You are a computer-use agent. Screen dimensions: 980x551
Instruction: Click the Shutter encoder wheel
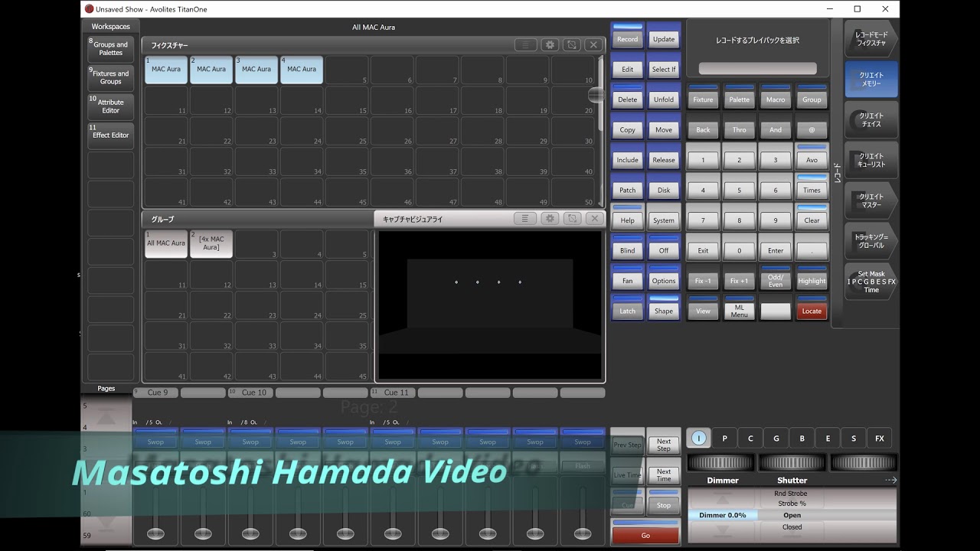792,462
